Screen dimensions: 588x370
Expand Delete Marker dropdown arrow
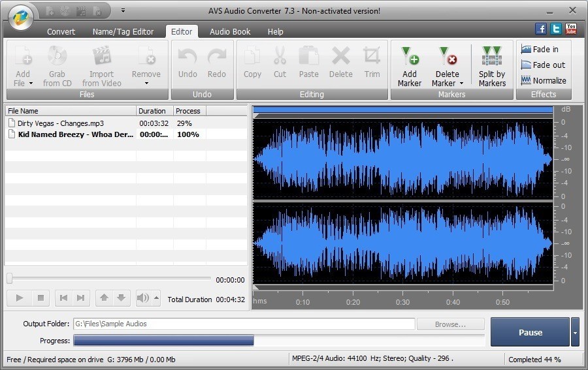click(x=462, y=84)
